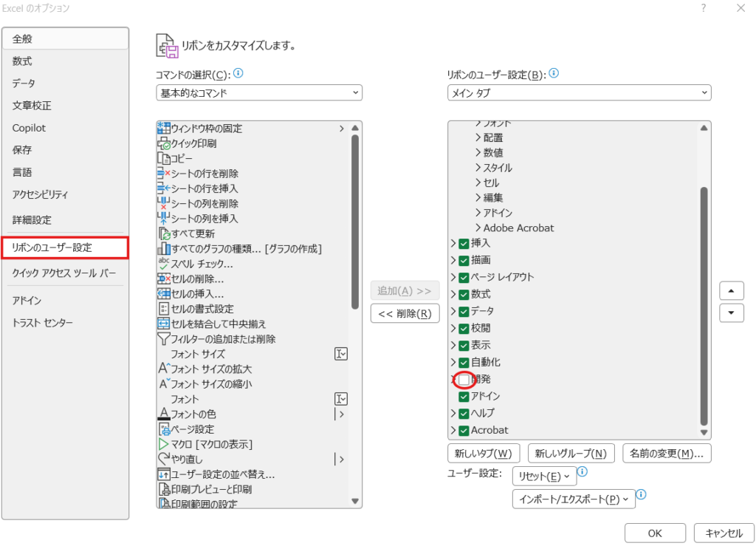Open クイック アクセス ツール バー category
Screen dimensions: 756x546
point(66,273)
